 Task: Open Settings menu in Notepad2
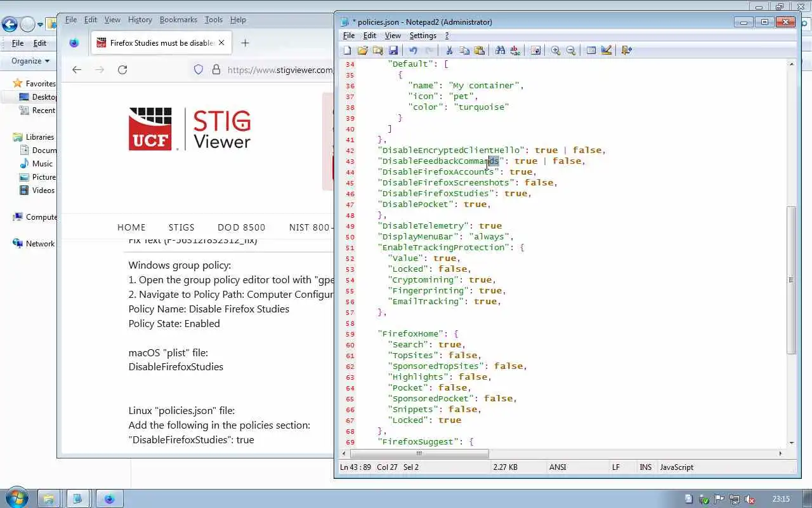coord(422,36)
